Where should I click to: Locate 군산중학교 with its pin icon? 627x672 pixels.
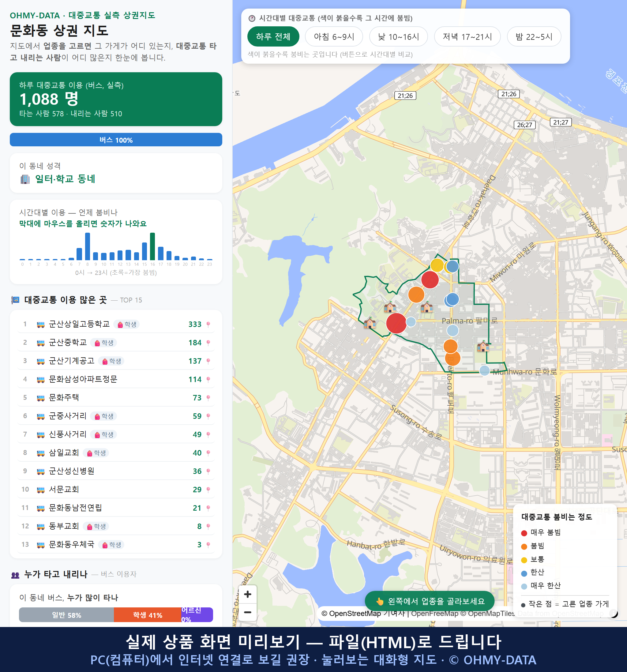point(208,343)
